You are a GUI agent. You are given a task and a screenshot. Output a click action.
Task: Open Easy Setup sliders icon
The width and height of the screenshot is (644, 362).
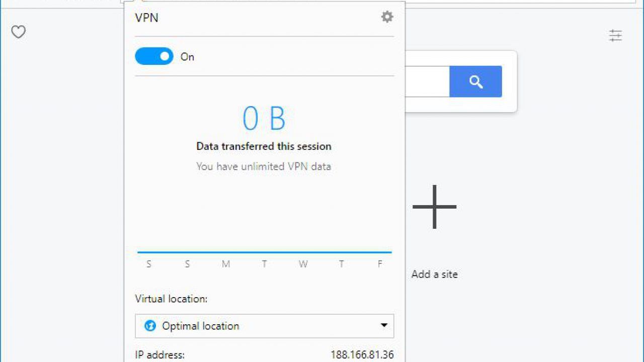pos(615,35)
